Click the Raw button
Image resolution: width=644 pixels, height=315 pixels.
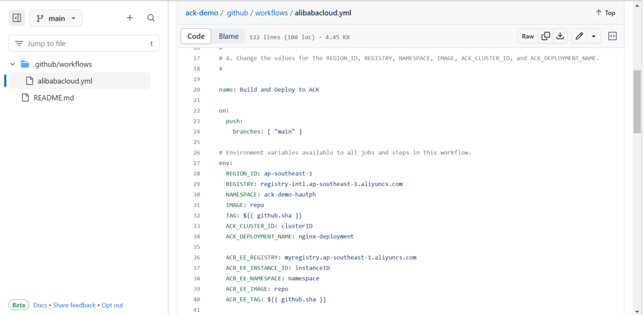click(528, 36)
